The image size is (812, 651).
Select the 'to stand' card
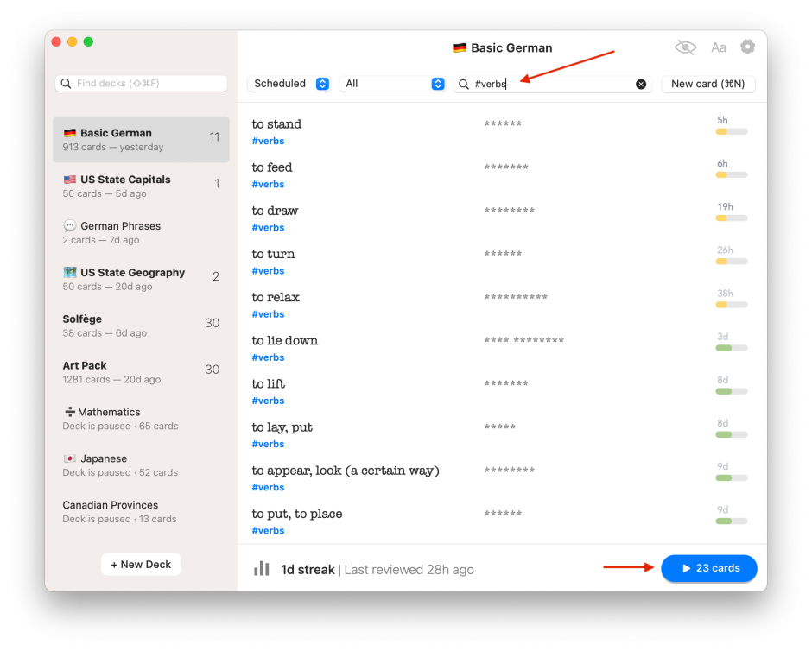pos(502,132)
